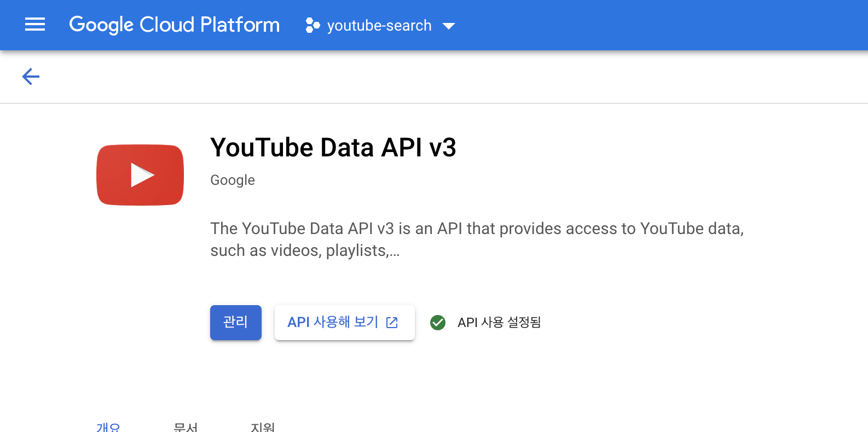Click the back arrow icon

[x=31, y=77]
